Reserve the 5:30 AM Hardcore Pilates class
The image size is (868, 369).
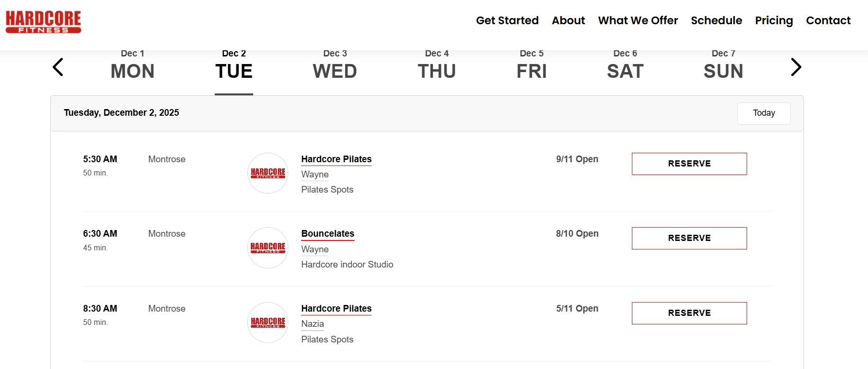(689, 164)
